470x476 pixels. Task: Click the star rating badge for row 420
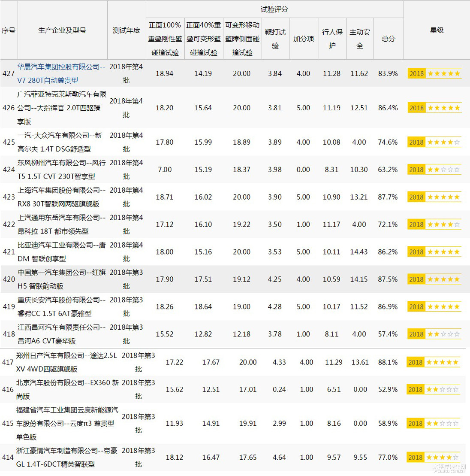click(434, 279)
